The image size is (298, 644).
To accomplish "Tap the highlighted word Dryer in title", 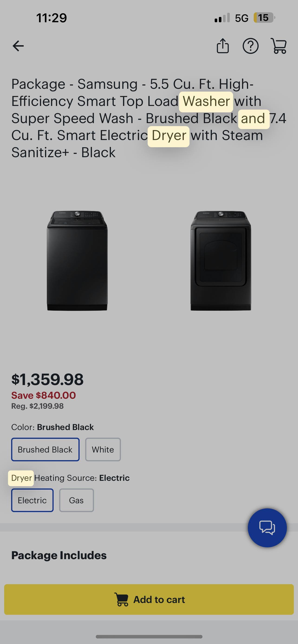I will (x=168, y=135).
